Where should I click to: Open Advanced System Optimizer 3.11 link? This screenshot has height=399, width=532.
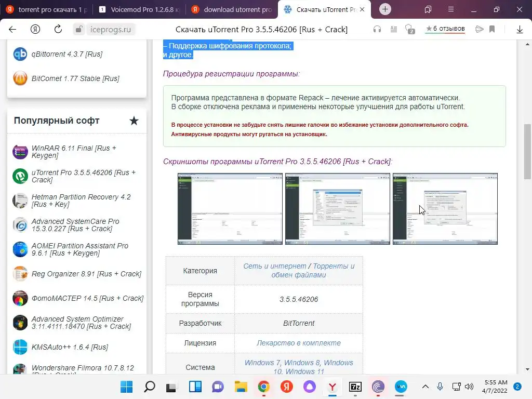click(81, 323)
